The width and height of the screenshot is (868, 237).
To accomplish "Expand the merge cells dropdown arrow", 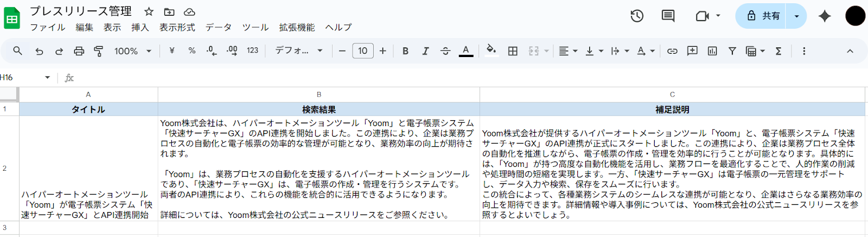I will tap(546, 51).
